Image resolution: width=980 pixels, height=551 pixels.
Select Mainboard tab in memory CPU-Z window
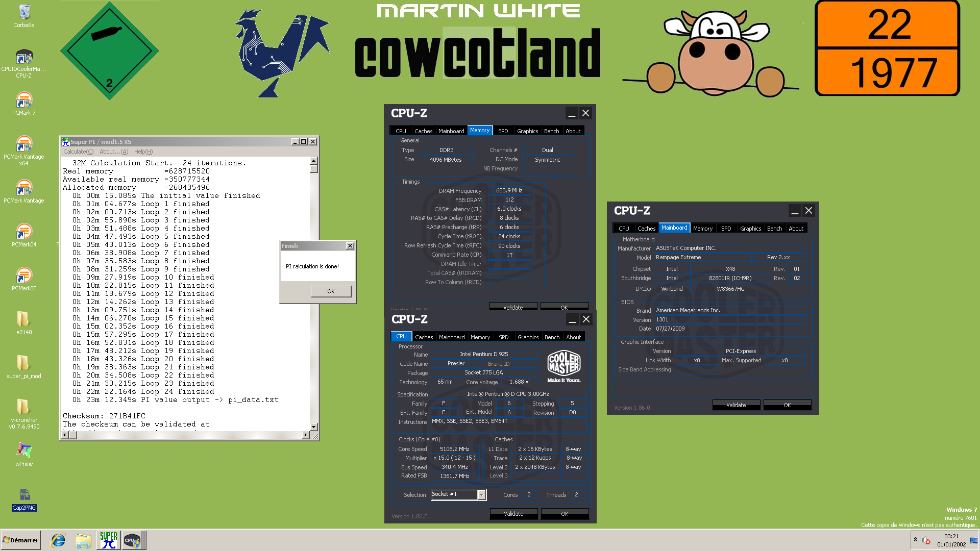coord(451,131)
